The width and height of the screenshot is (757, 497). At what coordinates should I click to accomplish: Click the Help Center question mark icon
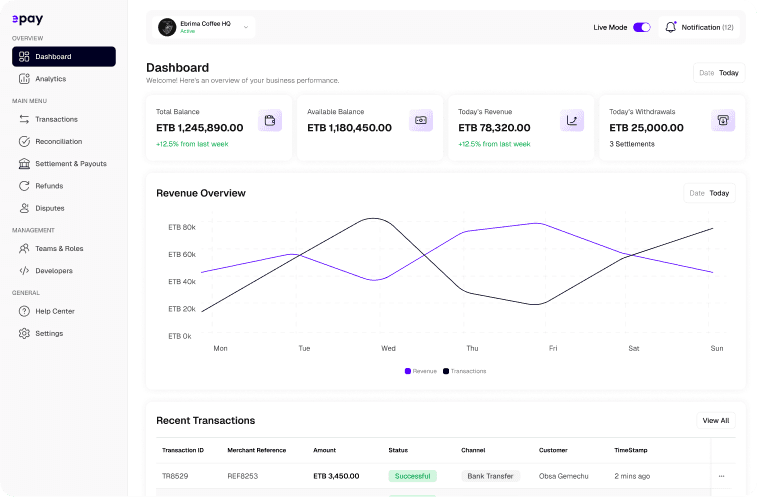[x=24, y=312]
